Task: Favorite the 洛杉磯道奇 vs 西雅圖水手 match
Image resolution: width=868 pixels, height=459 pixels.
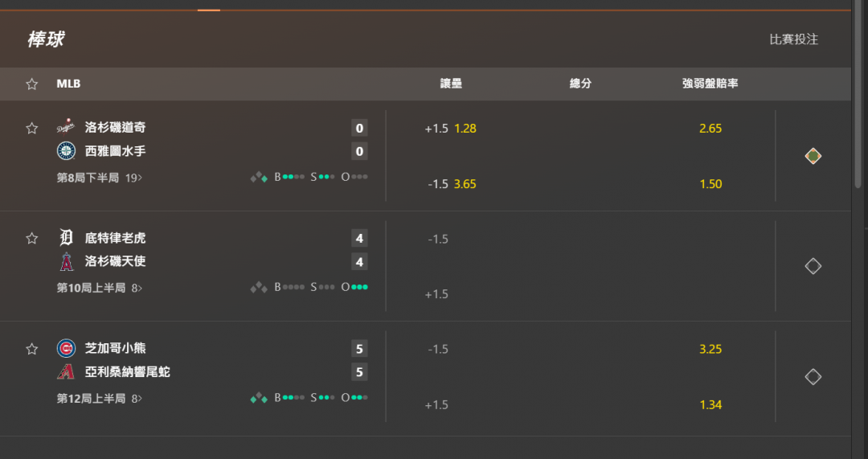Action: (x=31, y=129)
